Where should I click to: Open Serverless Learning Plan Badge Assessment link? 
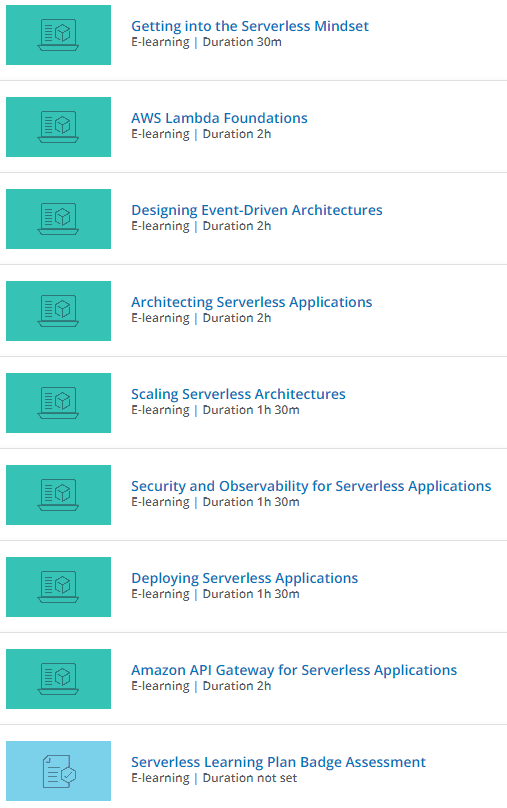point(278,762)
